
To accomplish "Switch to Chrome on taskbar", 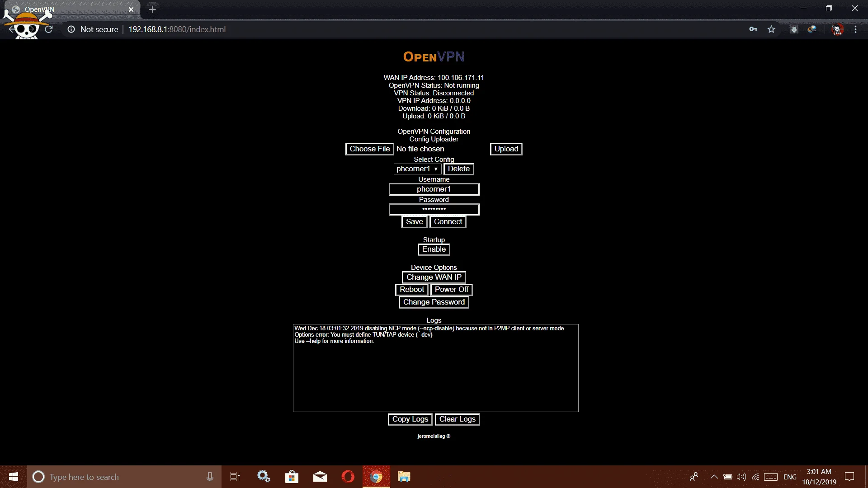I will coord(376,477).
